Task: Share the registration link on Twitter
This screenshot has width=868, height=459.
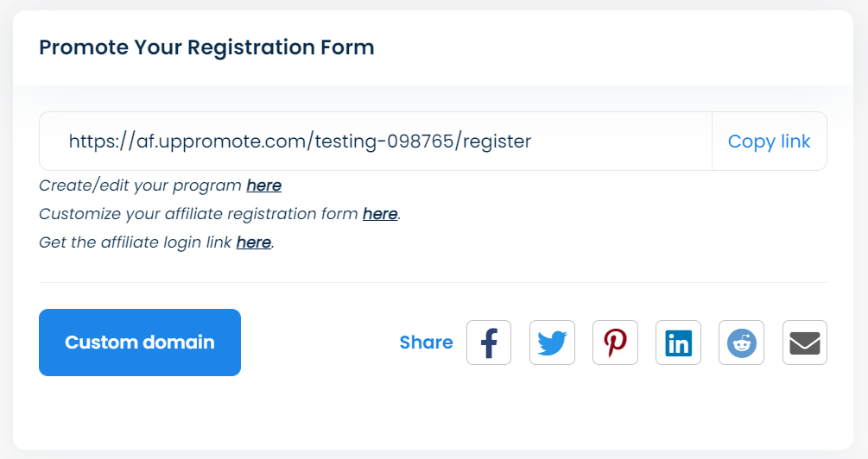Action: tap(552, 343)
